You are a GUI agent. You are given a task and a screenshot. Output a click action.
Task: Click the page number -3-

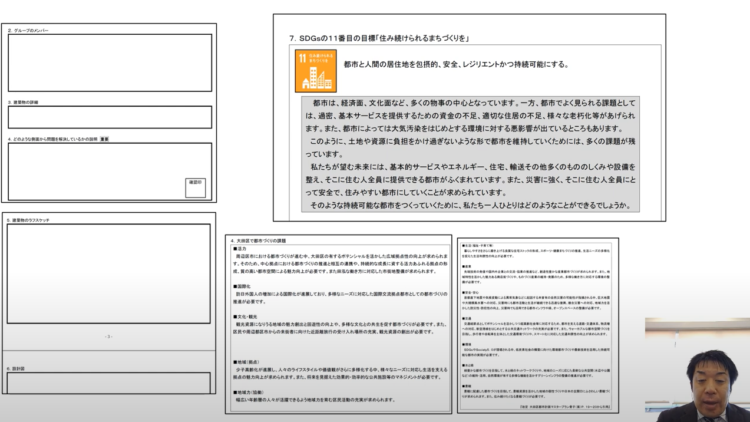[109, 336]
